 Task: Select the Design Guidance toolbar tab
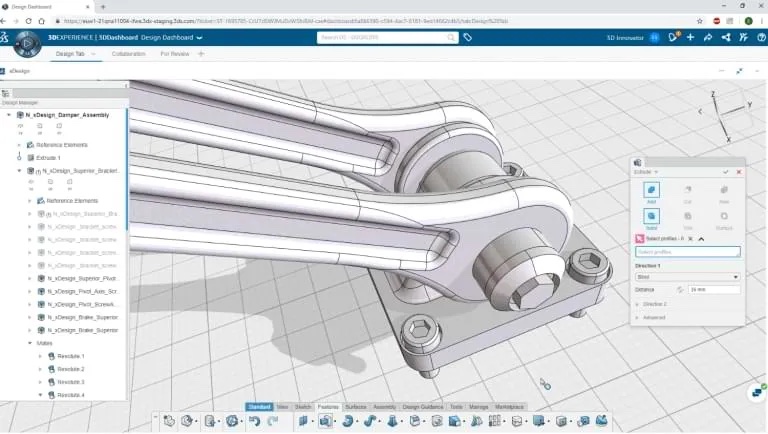(423, 407)
